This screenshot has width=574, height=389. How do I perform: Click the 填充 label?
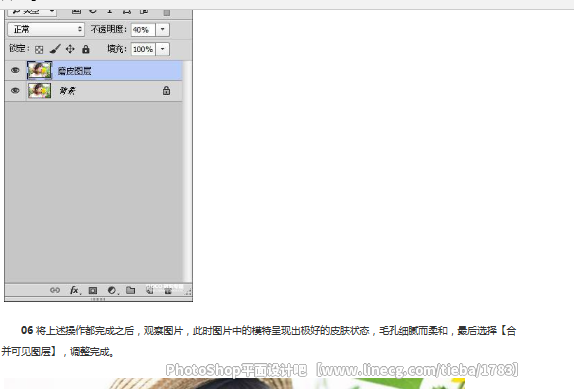pyautogui.click(x=117, y=49)
